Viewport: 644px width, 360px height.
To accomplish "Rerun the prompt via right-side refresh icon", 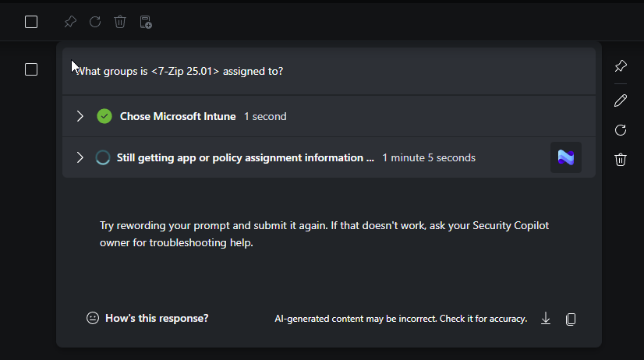I will coord(621,130).
